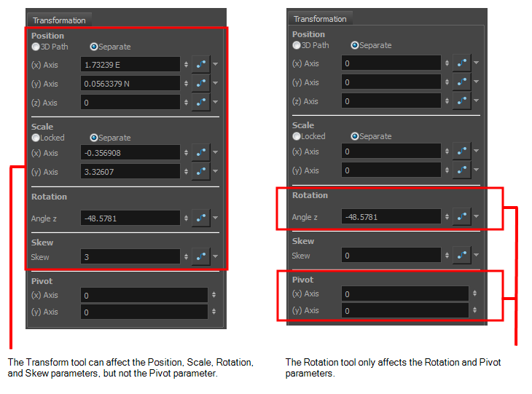Click left Angle z field showing -48.5781

pos(130,218)
